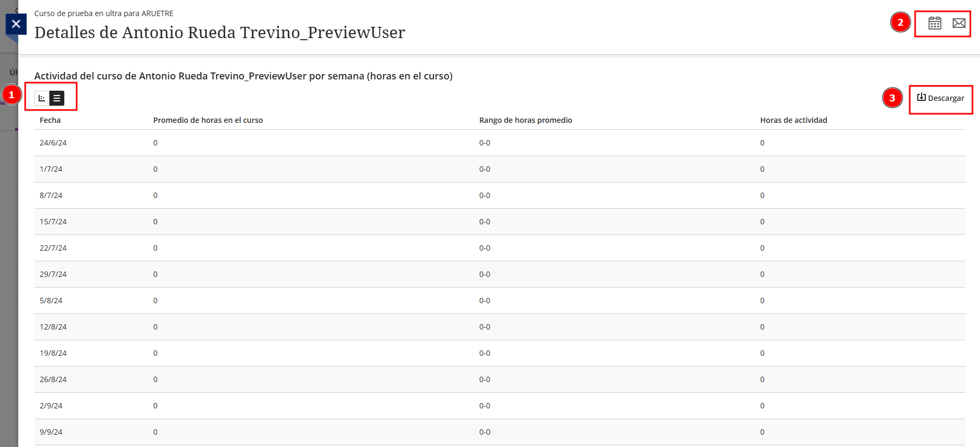Select the 9/9/24 date row
The height and width of the screenshot is (447, 980).
(x=51, y=432)
